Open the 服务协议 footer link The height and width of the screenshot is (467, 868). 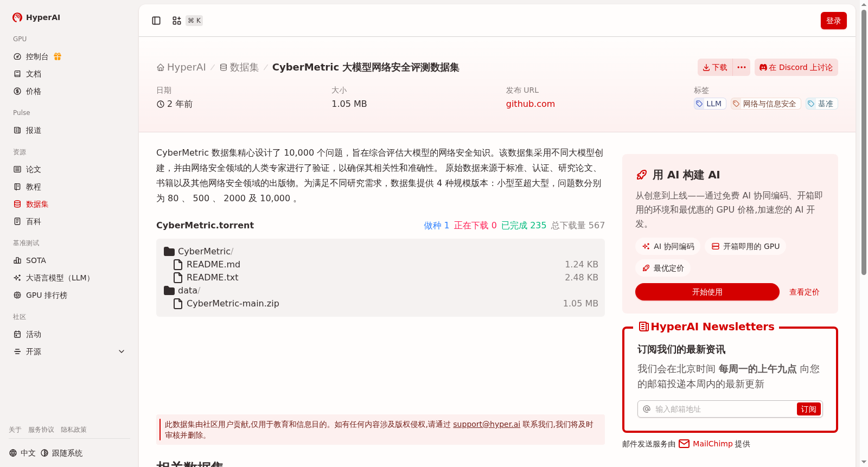pyautogui.click(x=41, y=430)
